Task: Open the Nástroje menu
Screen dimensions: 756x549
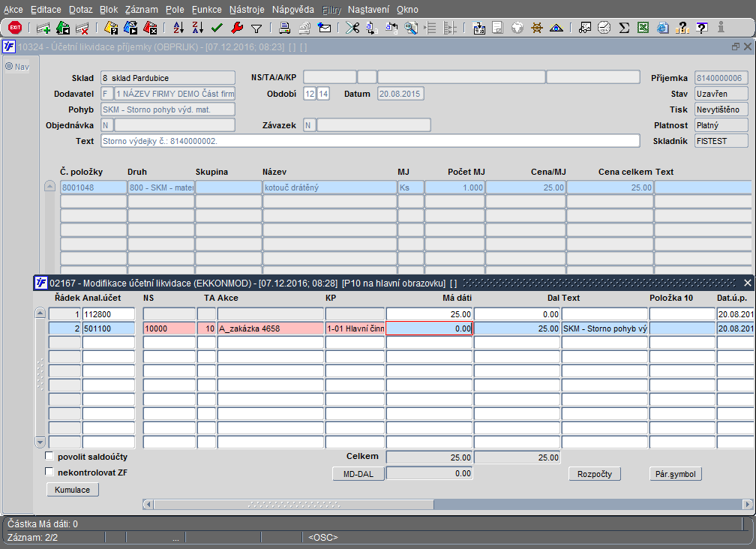Action: [x=247, y=10]
